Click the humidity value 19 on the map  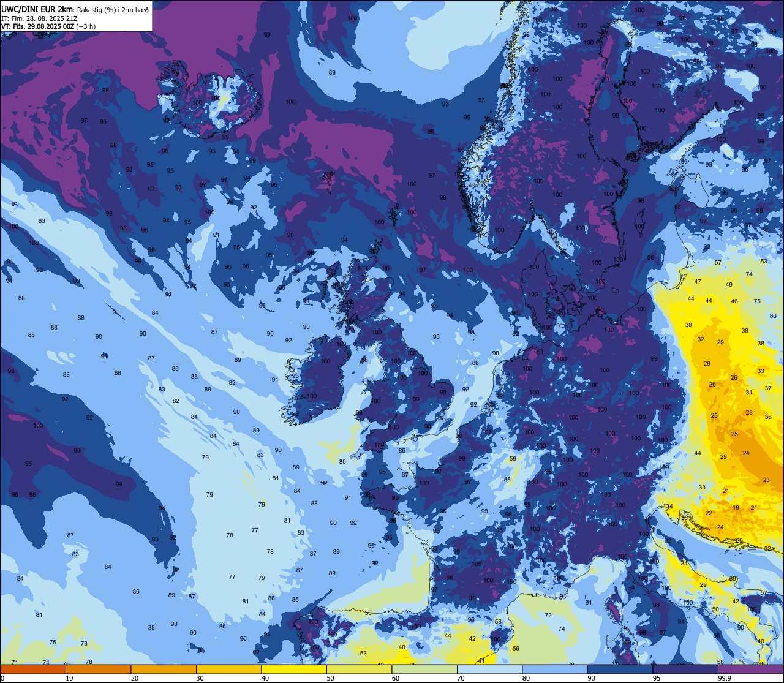coord(736,508)
